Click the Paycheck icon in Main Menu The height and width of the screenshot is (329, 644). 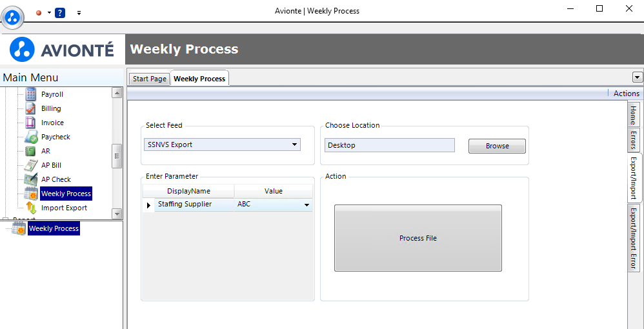point(31,137)
